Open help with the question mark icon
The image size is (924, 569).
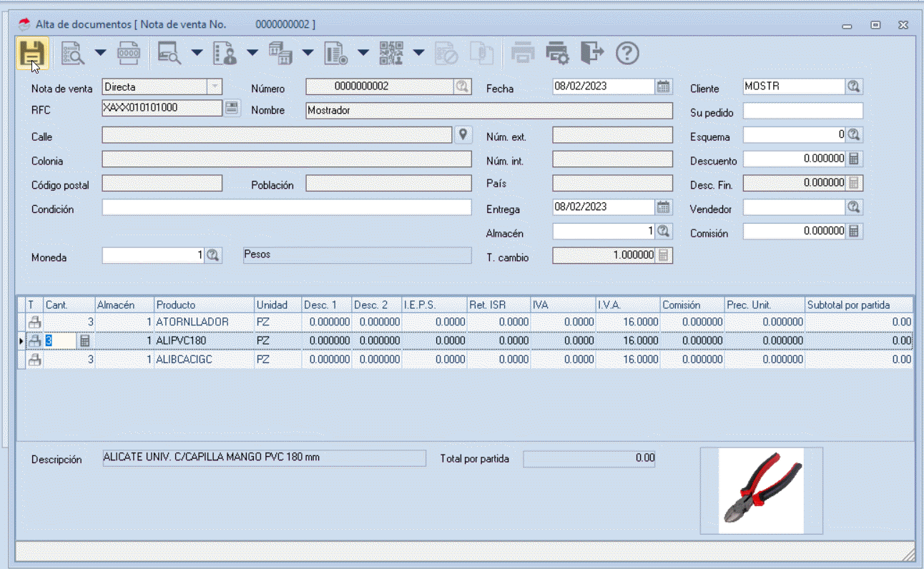pos(627,54)
